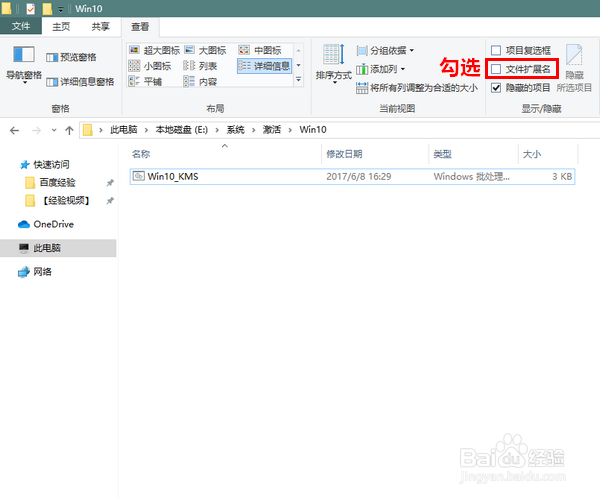Expand chevron after 本地磁盘 (E:) in address bar
This screenshot has width=600, height=498.
tap(217, 130)
